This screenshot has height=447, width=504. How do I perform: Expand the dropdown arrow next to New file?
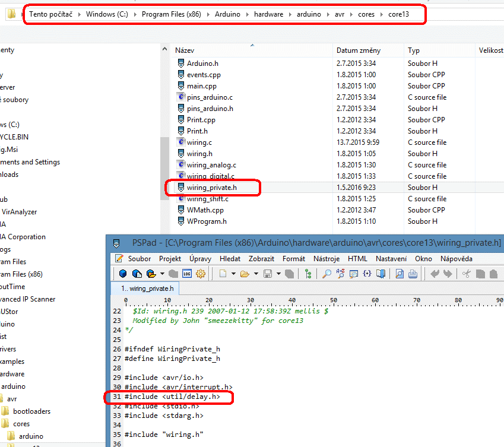click(x=234, y=274)
